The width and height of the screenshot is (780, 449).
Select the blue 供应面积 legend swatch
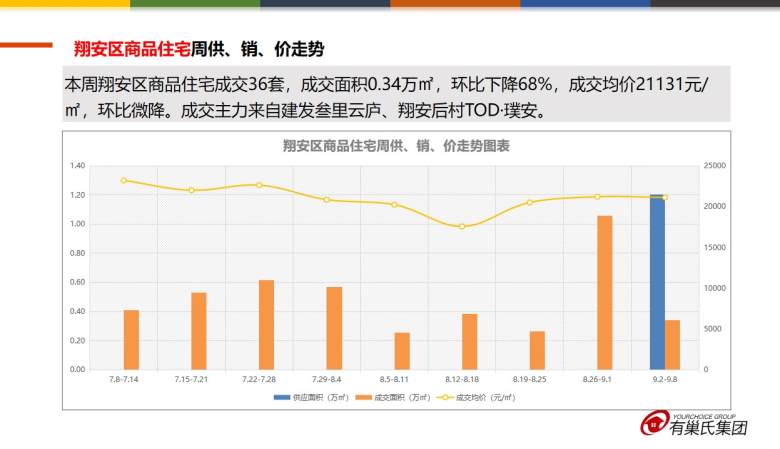(x=282, y=397)
